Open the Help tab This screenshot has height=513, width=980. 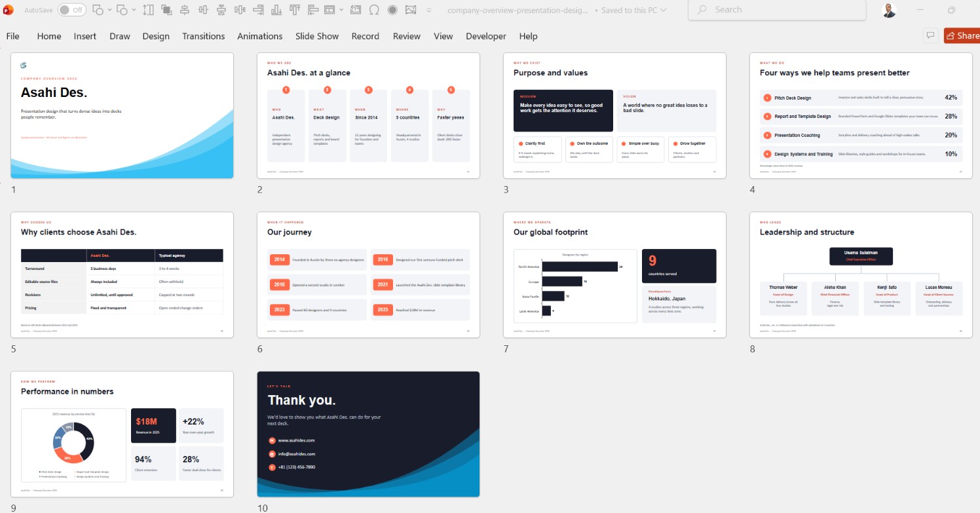528,36
